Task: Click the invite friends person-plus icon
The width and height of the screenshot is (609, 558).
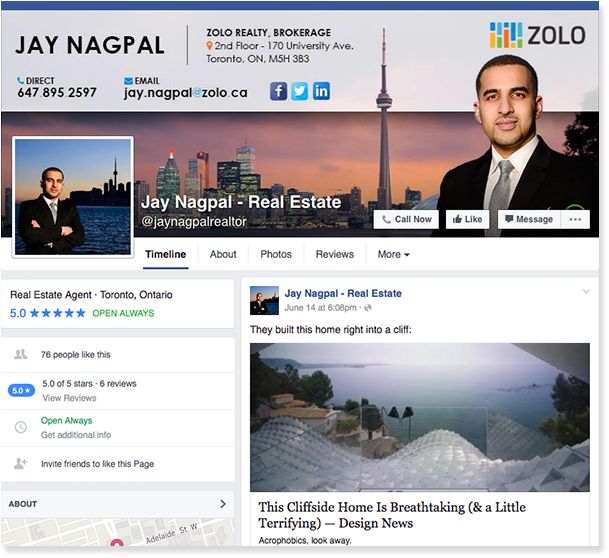Action: pos(21,463)
